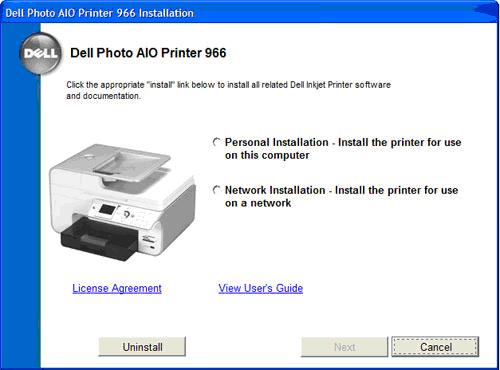Image resolution: width=500 pixels, height=370 pixels.
Task: Click the installer window title bar text
Action: point(99,13)
